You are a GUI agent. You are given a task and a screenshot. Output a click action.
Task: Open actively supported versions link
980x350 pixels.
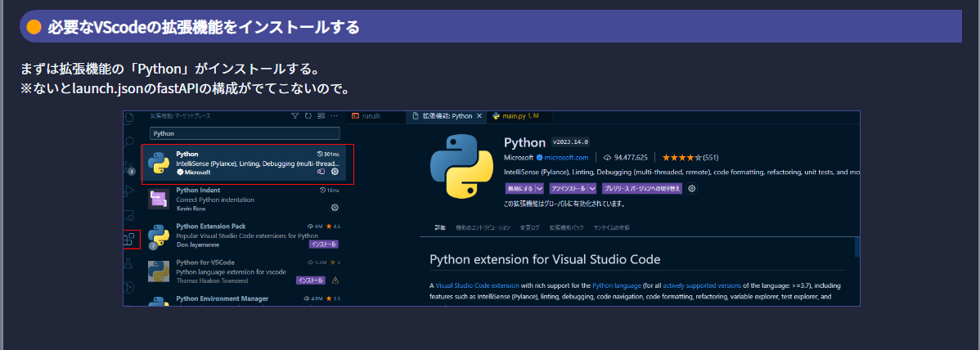tap(700, 285)
